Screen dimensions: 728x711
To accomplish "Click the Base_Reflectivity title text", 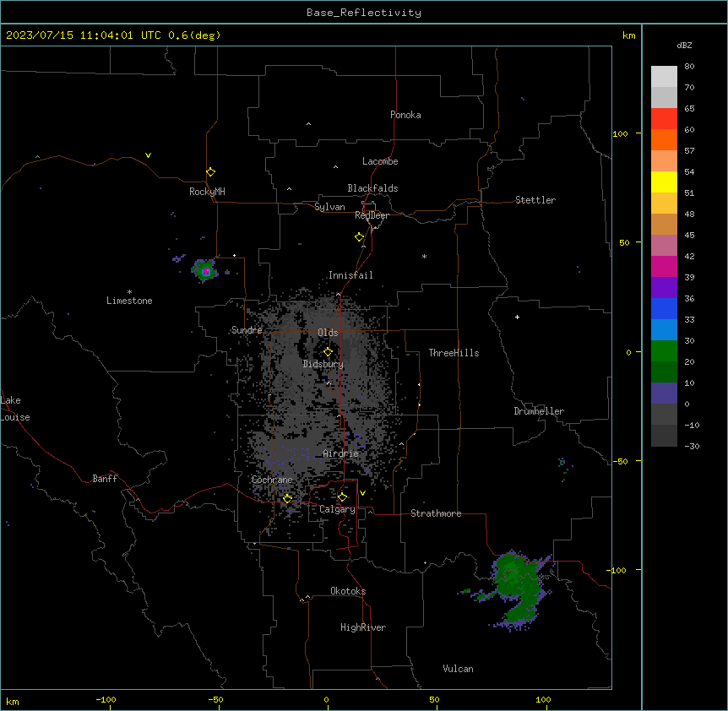I will coord(364,13).
